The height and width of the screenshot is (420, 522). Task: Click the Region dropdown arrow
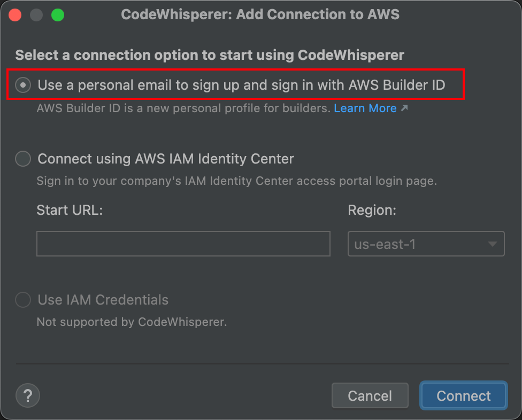click(x=492, y=244)
